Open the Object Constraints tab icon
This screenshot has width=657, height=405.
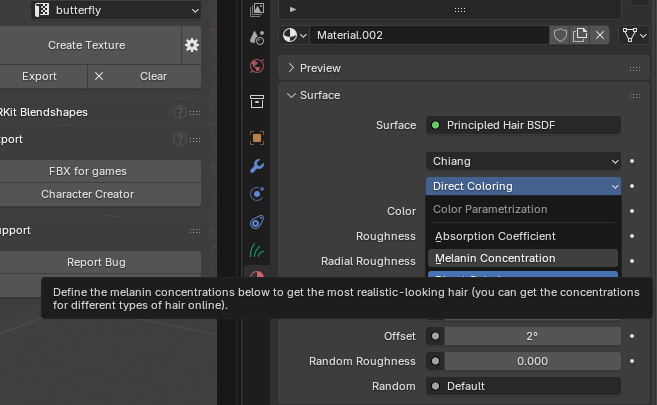[x=257, y=222]
